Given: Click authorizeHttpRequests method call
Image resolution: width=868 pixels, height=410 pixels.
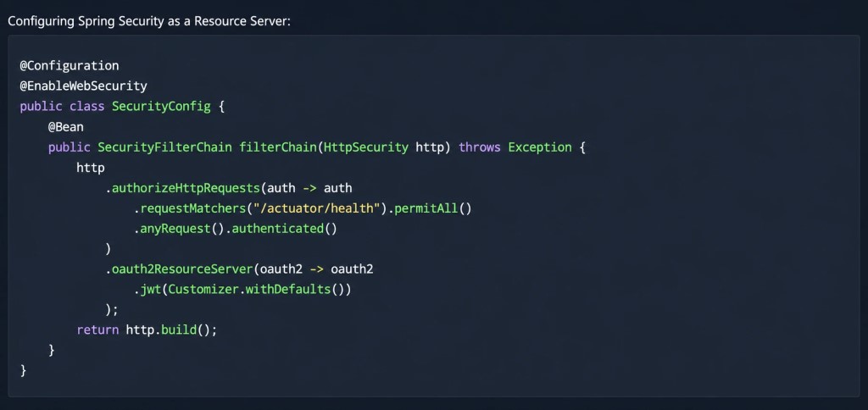Looking at the screenshot, I should point(186,188).
